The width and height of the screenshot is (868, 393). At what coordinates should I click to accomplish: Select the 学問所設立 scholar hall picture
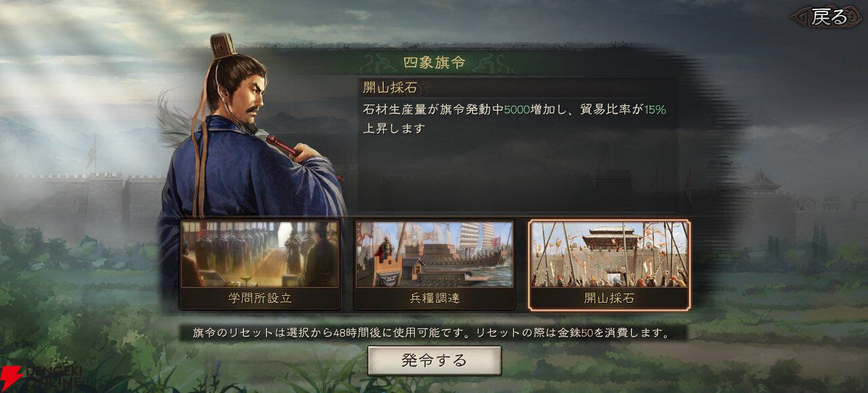pyautogui.click(x=260, y=255)
